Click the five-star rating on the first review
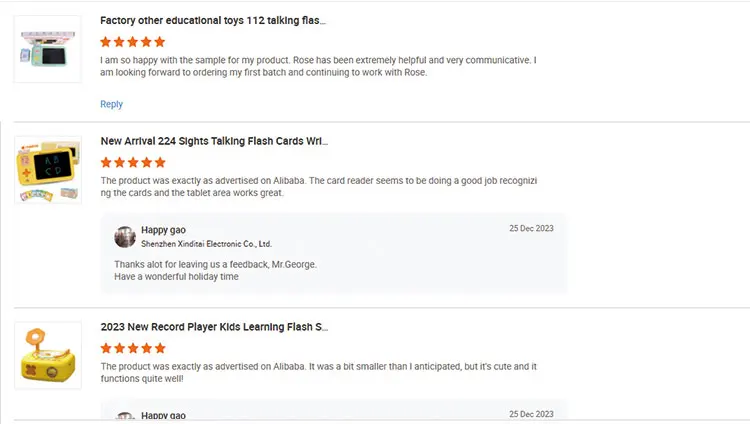Screen dimensions: 750x424 tap(133, 42)
